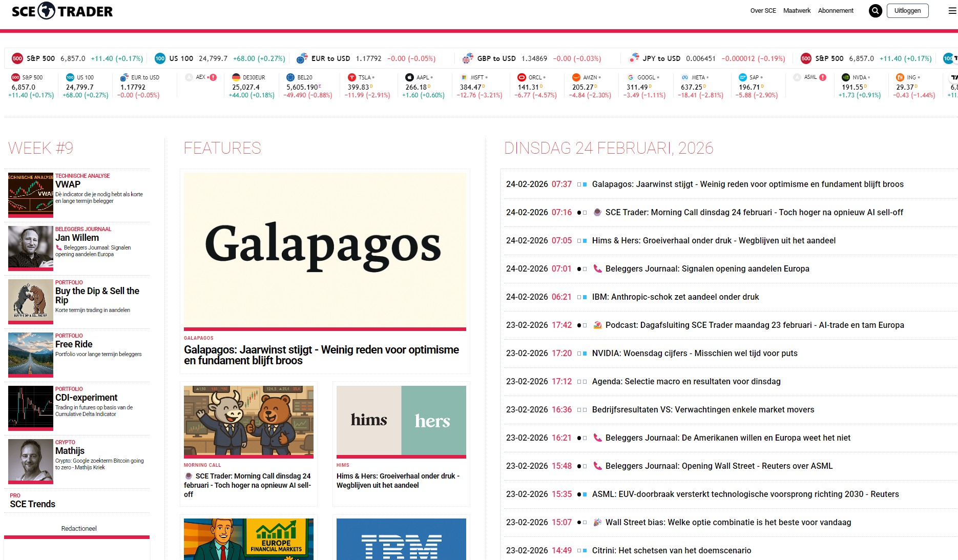Screen dimensions: 958x560
Task: Open Buy the Dip & Sell the Rip portfolio
Action: (97, 296)
